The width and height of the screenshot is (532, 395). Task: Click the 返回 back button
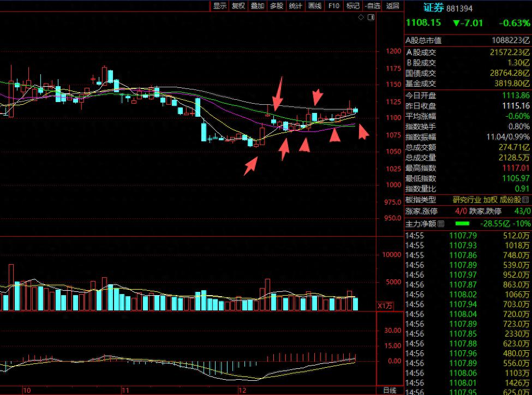pos(392,6)
